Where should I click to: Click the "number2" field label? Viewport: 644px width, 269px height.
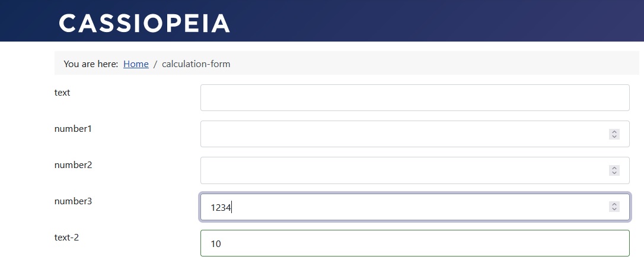(x=73, y=164)
